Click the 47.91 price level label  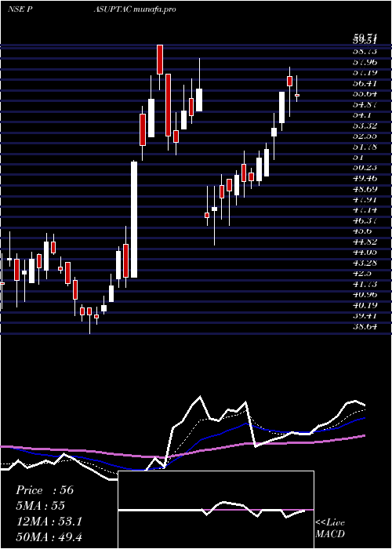365,199
